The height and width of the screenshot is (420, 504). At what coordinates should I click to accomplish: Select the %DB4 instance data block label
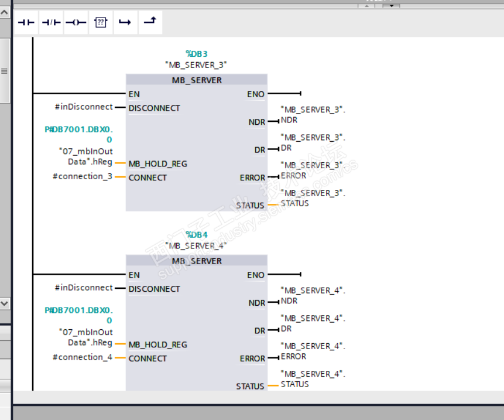click(x=197, y=235)
